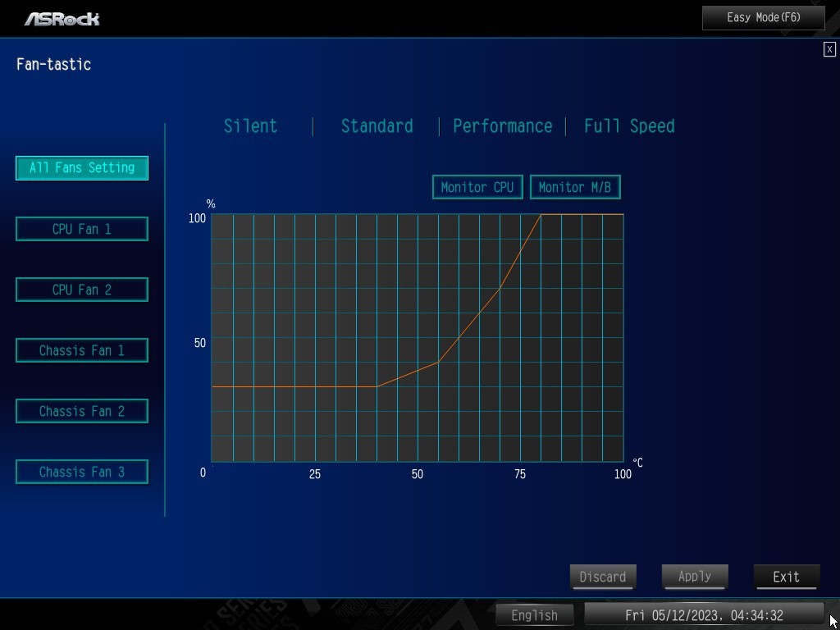Exit the BIOS setup

click(787, 577)
